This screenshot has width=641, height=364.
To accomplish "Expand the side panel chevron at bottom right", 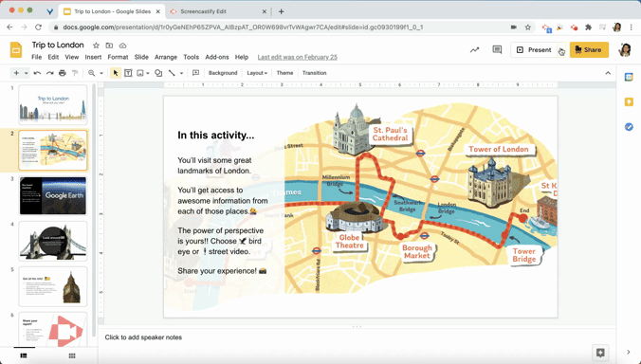I will click(x=629, y=352).
